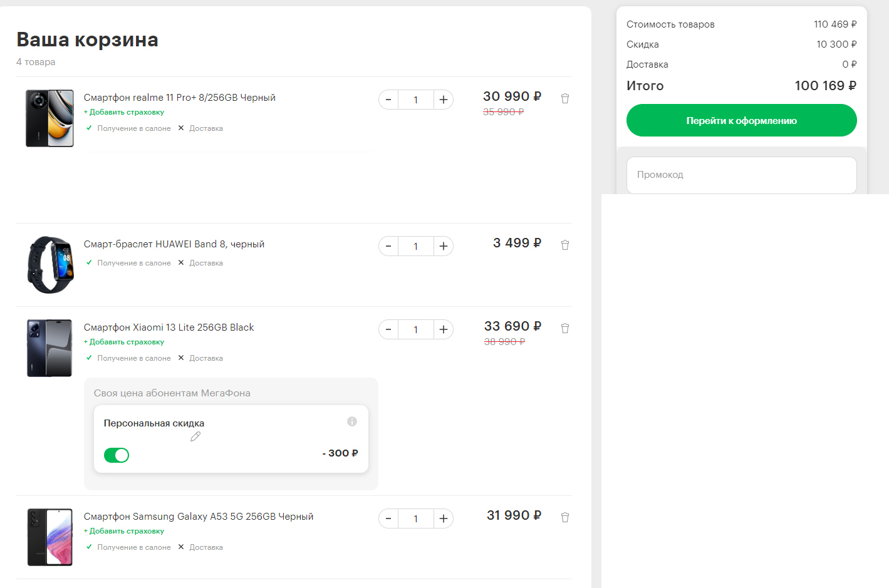The image size is (889, 588).
Task: Click realme 11 Pro+ product thumbnail
Action: 50,118
